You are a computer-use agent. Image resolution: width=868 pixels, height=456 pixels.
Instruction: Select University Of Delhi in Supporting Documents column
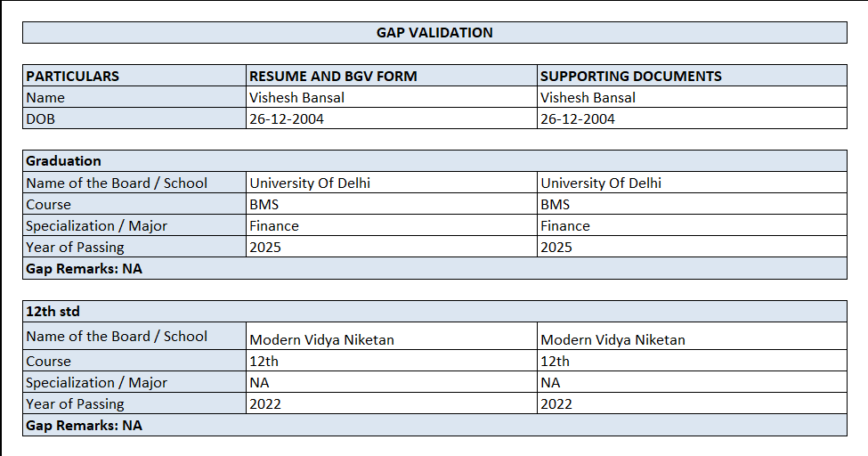[601, 183]
